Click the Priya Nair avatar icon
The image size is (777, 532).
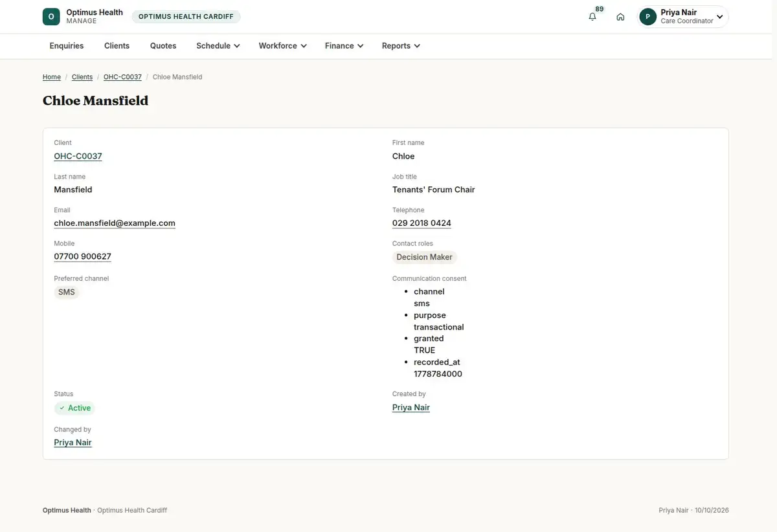(x=647, y=17)
